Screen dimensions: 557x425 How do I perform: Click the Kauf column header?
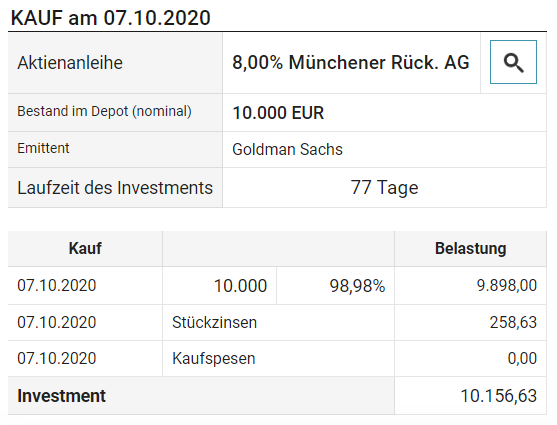85,248
